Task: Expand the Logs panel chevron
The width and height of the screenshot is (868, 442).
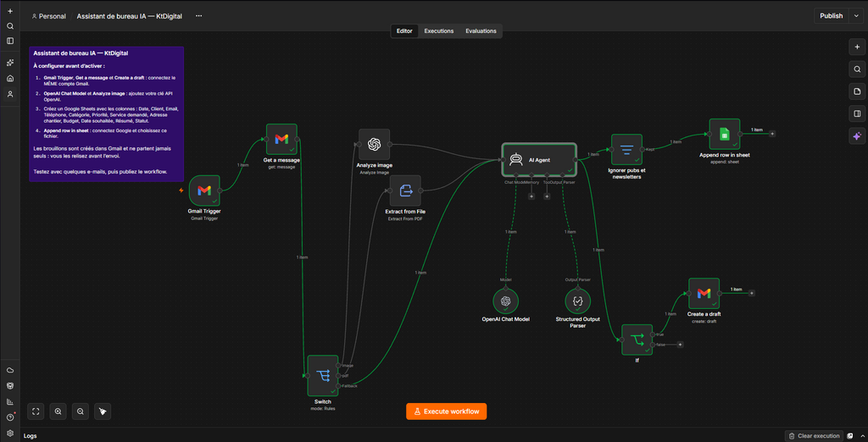Action: 861,436
